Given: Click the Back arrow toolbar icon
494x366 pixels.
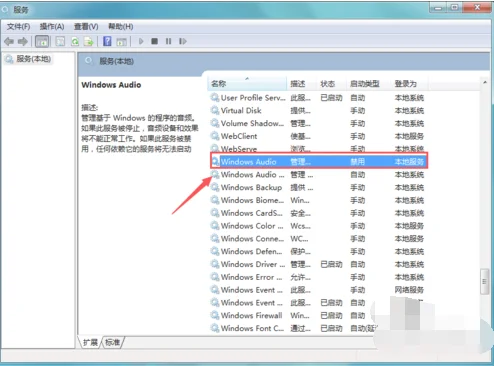Looking at the screenshot, I should point(9,41).
